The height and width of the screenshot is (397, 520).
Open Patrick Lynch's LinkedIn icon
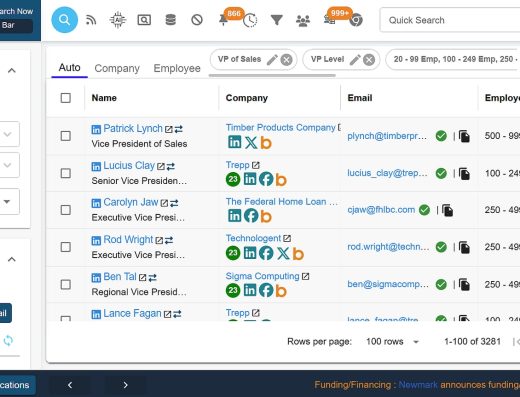(x=96, y=129)
